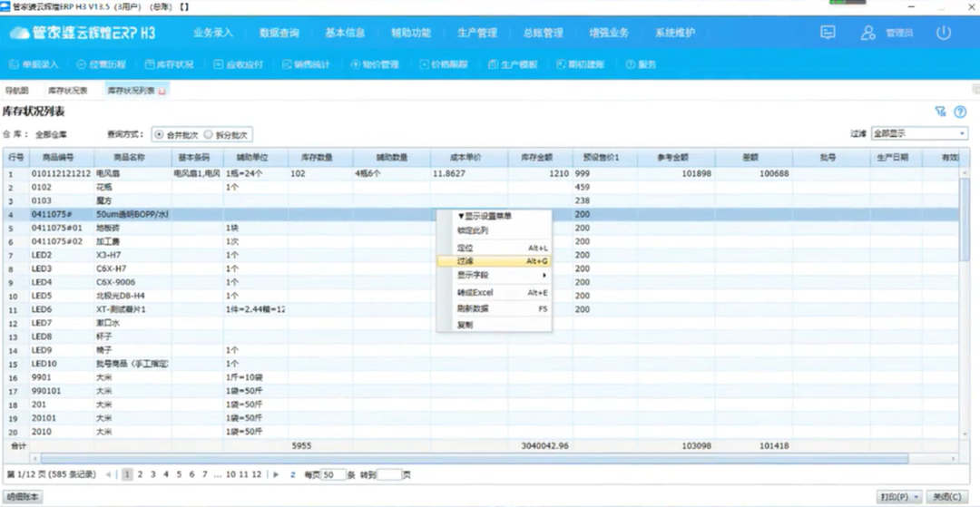Open the message icon in the header
The image size is (980, 507).
coord(828,33)
